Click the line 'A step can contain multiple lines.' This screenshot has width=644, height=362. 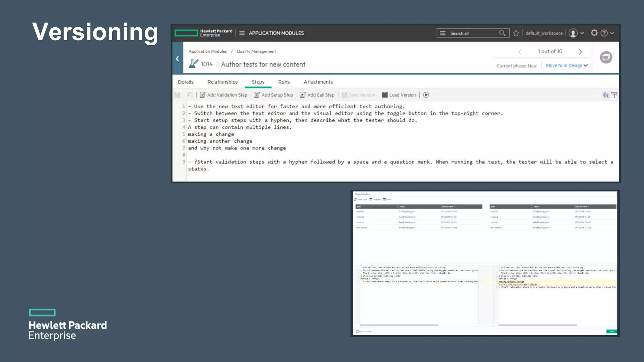click(x=240, y=127)
